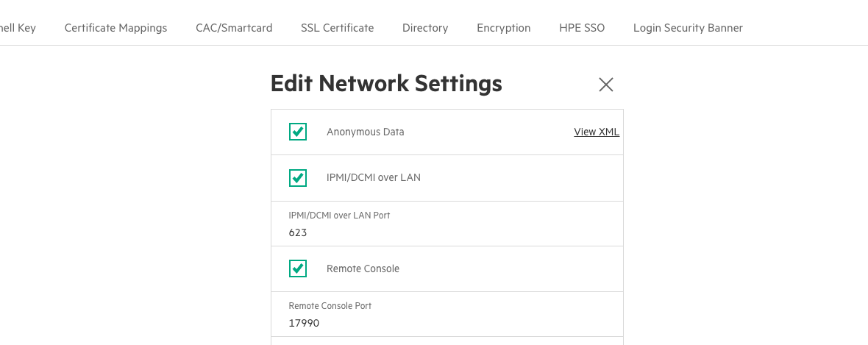Open the CAC/Smartcard tab
The image size is (868, 345).
coord(234,28)
